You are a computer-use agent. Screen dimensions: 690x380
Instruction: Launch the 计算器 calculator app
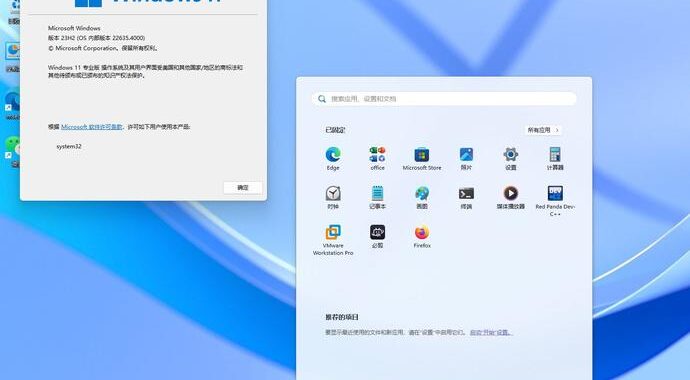point(555,158)
